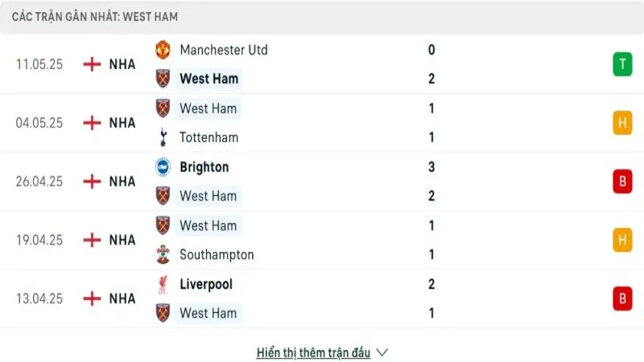Click the Southampton club crest icon
644x362 pixels.
point(163,255)
